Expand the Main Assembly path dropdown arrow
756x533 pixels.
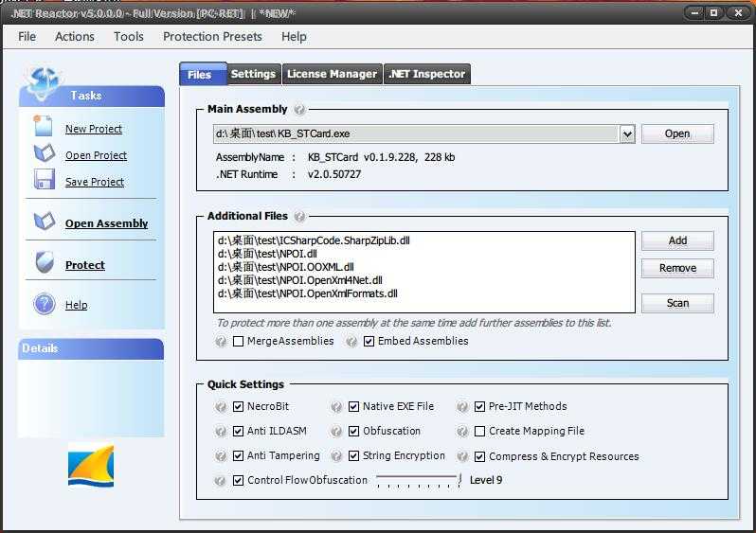tap(627, 134)
